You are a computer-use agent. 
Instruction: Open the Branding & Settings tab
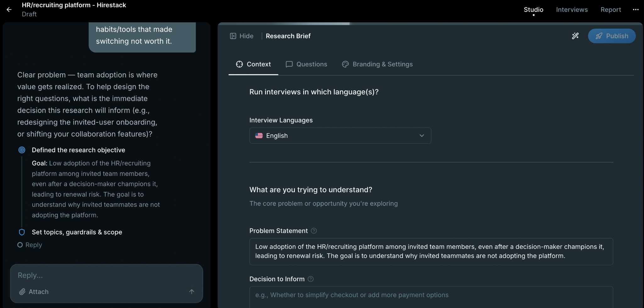(x=377, y=64)
